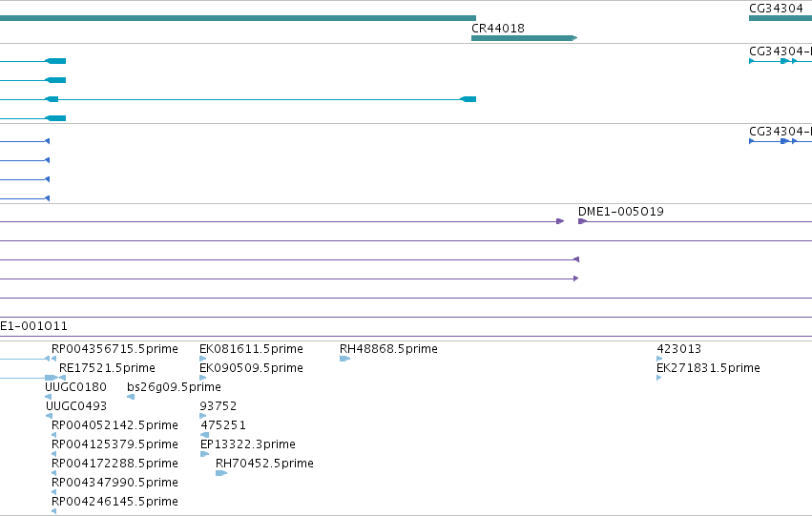
Task: Select the CG34304 gene label
Action: (x=776, y=9)
